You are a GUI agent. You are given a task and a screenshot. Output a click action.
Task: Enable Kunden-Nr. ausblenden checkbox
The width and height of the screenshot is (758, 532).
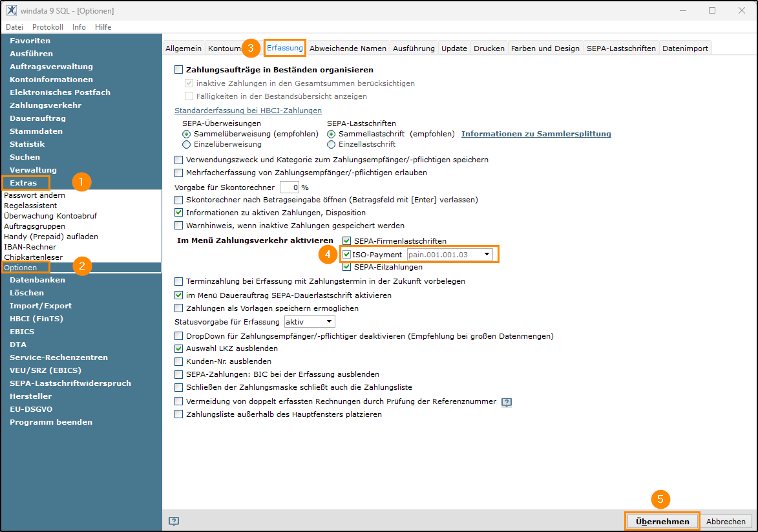179,361
